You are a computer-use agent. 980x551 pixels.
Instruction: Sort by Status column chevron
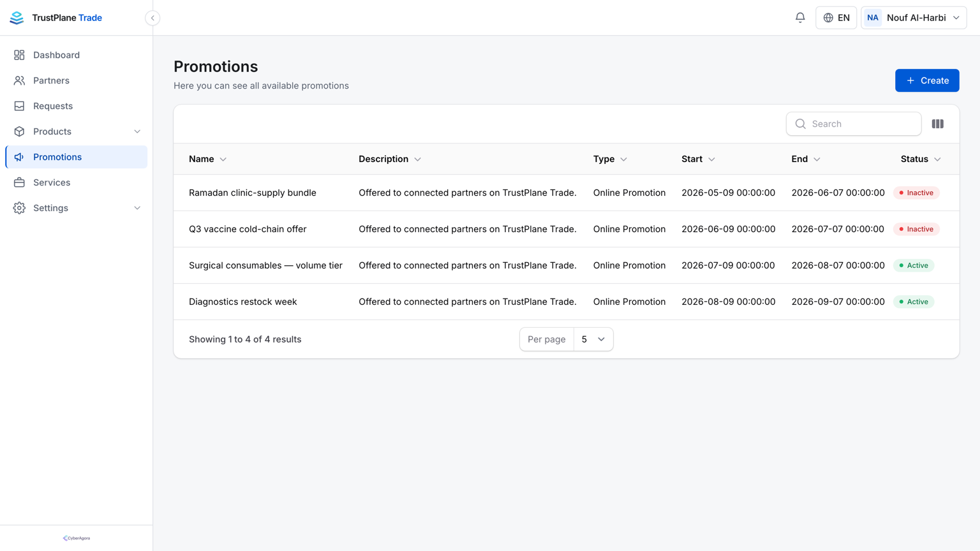(937, 159)
